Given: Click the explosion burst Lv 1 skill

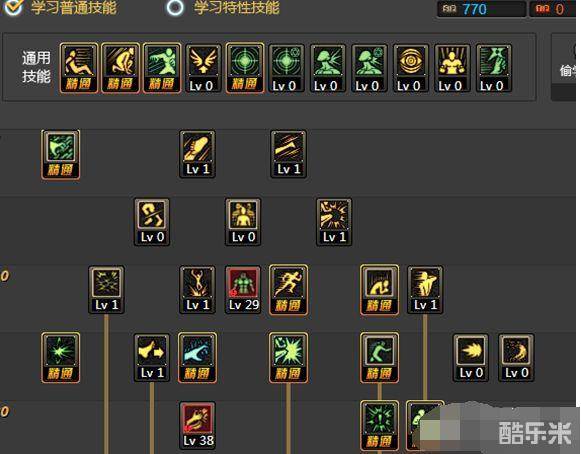Looking at the screenshot, I should point(334,222).
